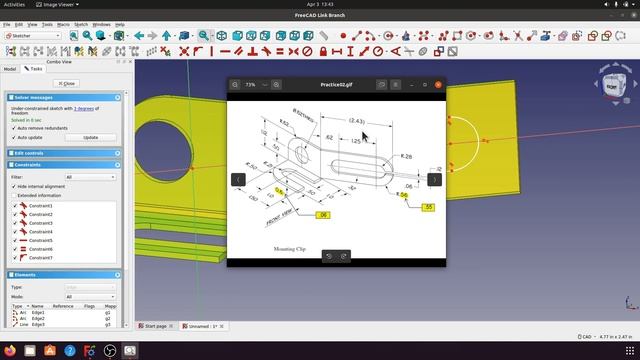Select Constraint2 in constraints list
The image size is (640, 360).
click(x=64, y=214)
